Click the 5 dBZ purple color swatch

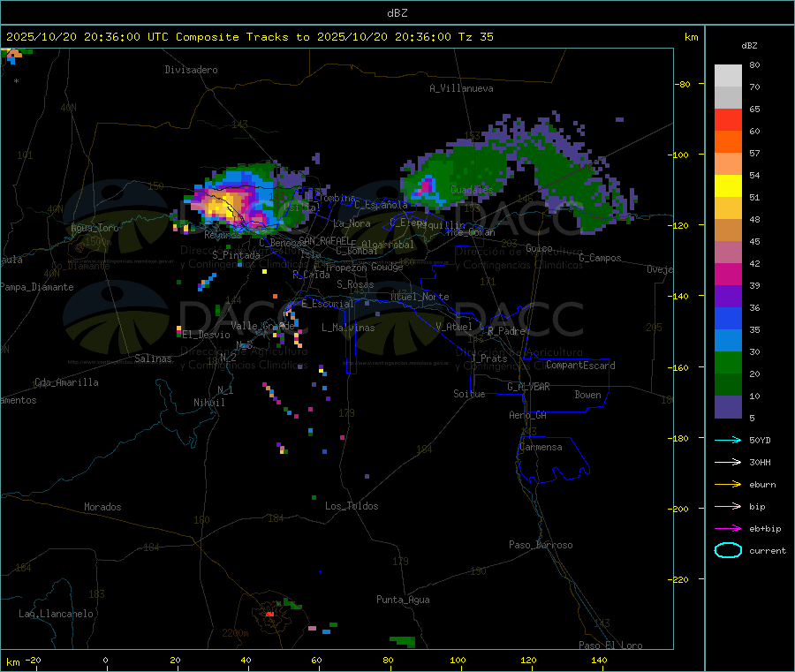(x=728, y=407)
